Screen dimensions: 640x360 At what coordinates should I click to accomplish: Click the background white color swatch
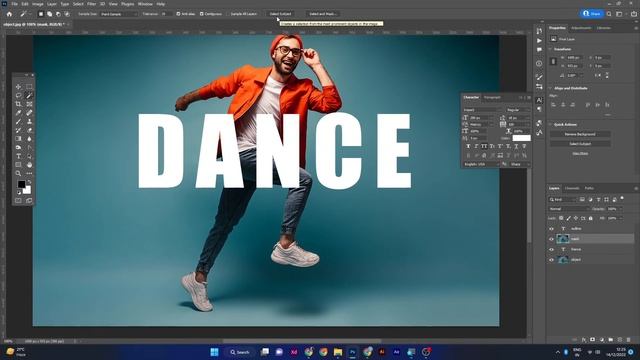(x=28, y=191)
